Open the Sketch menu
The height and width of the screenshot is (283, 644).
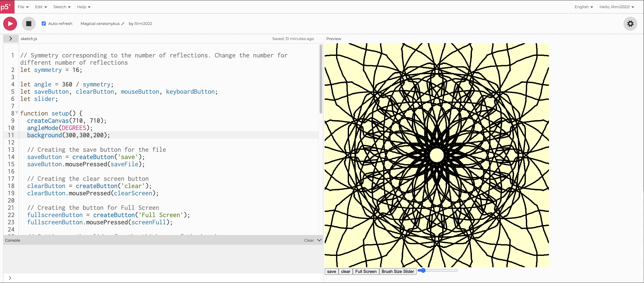(x=62, y=7)
